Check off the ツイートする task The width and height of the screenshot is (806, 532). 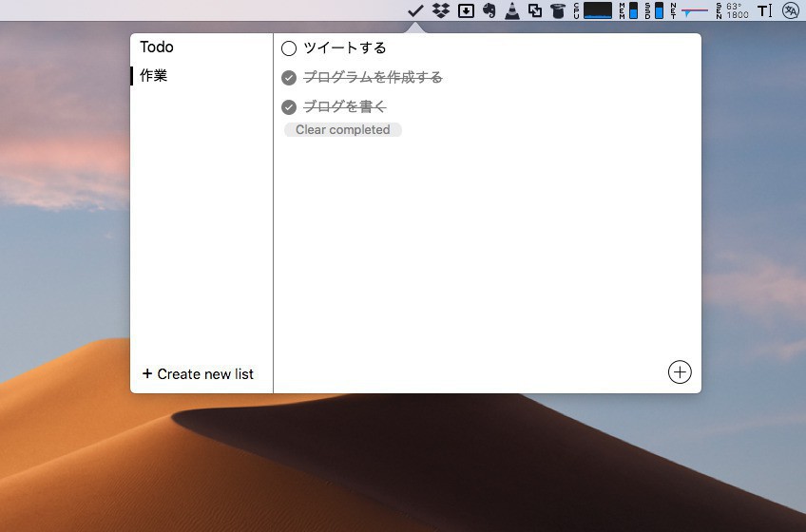289,48
